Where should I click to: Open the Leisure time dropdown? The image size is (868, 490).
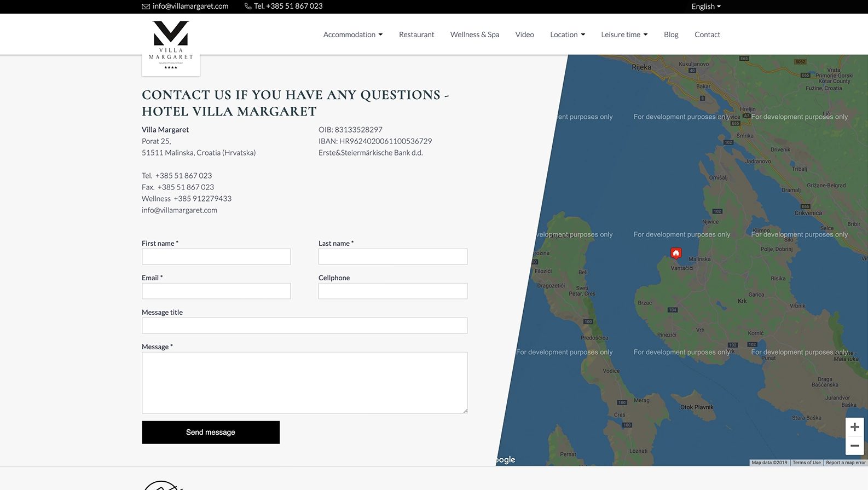coord(624,34)
